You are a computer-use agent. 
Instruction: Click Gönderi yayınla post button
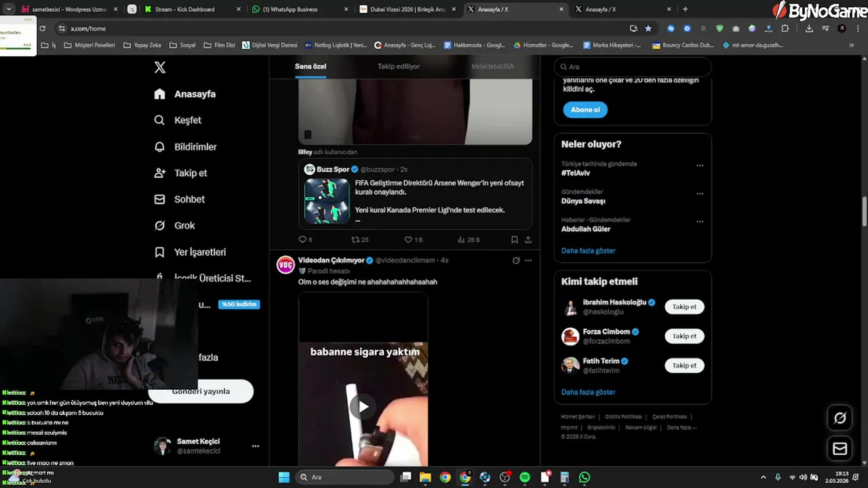tap(201, 391)
